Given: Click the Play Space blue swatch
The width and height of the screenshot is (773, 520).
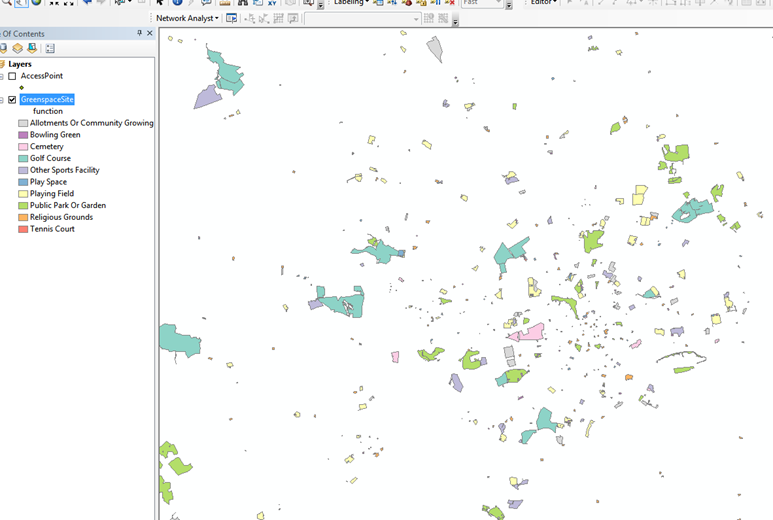Looking at the screenshot, I should 23,182.
